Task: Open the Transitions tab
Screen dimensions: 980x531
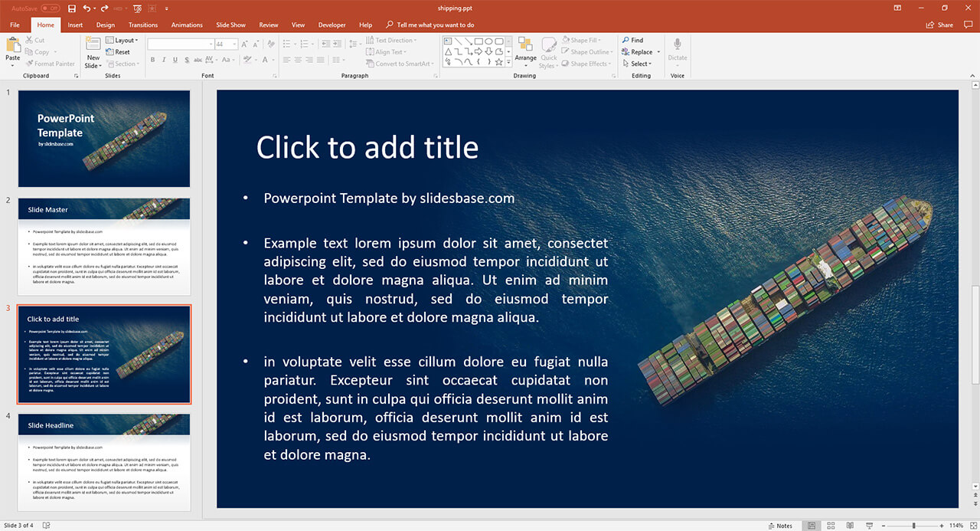Action: click(143, 25)
